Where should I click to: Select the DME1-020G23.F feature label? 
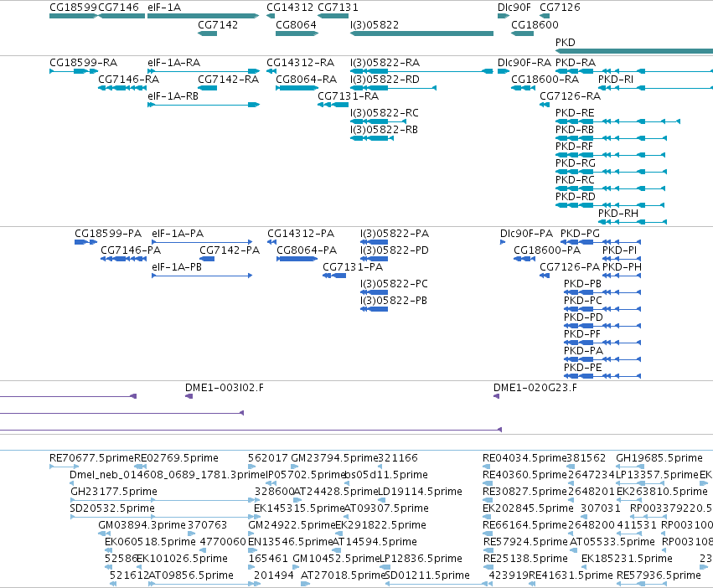[535, 388]
